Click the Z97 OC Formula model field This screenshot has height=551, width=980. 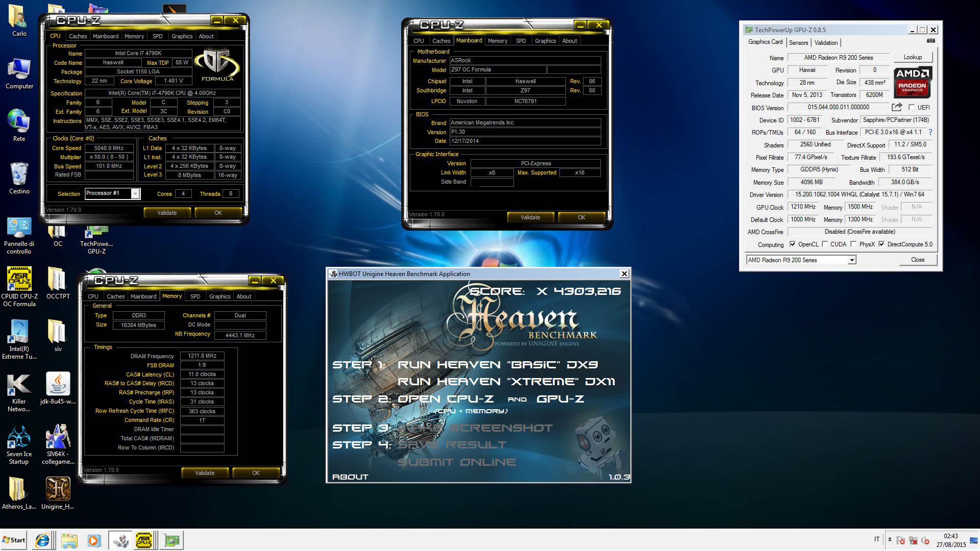tap(498, 69)
